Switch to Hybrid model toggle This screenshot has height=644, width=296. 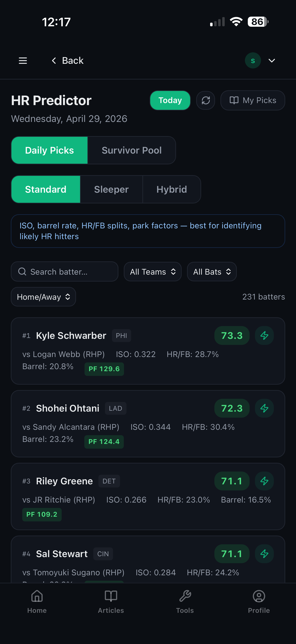point(172,190)
